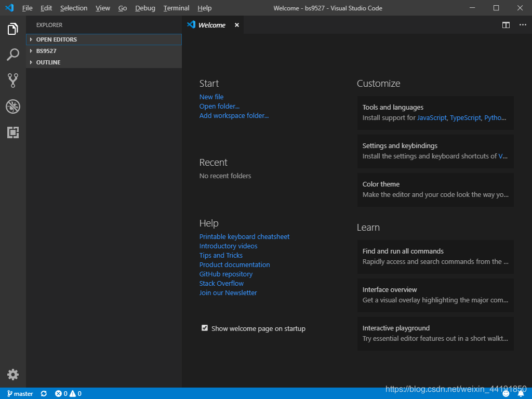The width and height of the screenshot is (532, 399).
Task: Open the editor More Actions ellipsis
Action: click(523, 25)
